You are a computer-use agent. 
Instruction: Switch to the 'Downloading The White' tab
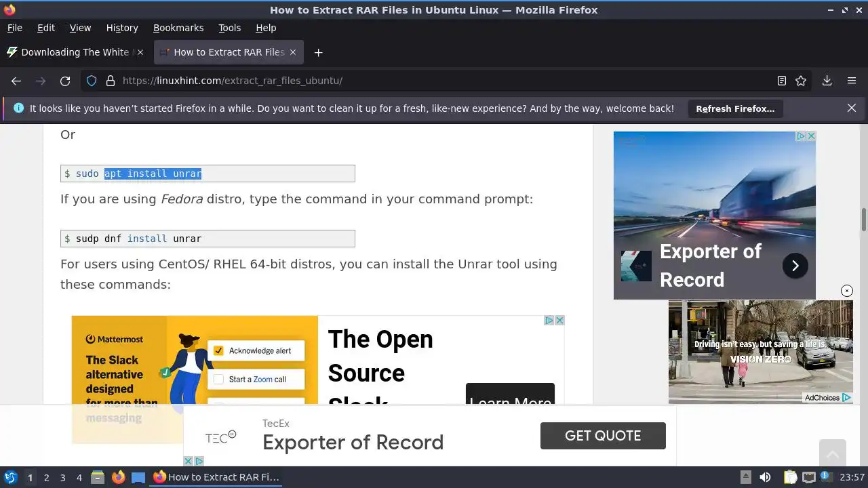pyautogui.click(x=75, y=52)
